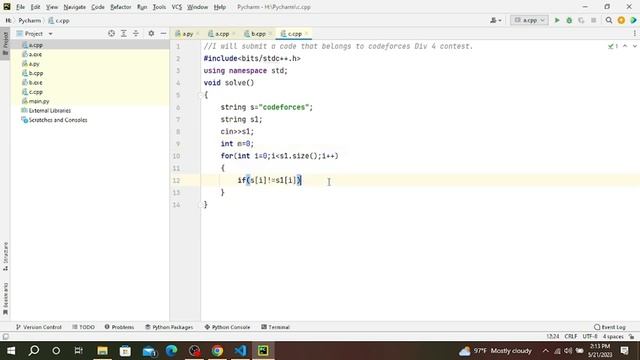640x360 pixels.
Task: Click the CRLF line separator in status bar
Action: 571,336
